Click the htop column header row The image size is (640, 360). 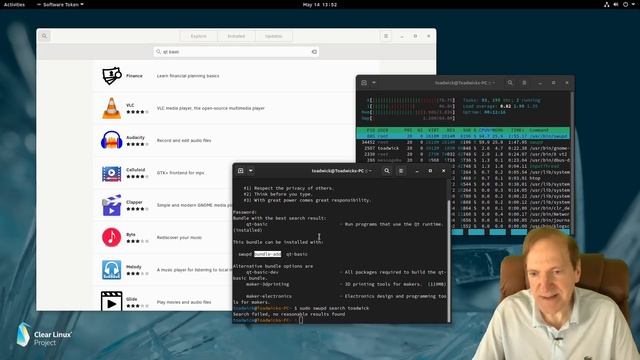click(x=463, y=130)
